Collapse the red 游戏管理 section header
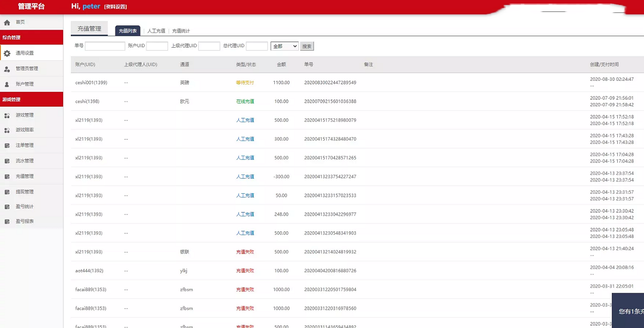The image size is (644, 328). point(32,100)
